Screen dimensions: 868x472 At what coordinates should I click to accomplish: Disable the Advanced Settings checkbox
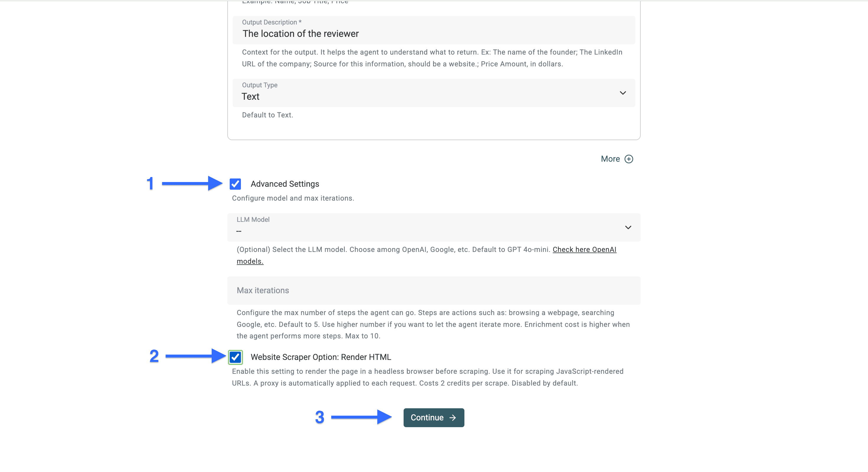pyautogui.click(x=235, y=184)
